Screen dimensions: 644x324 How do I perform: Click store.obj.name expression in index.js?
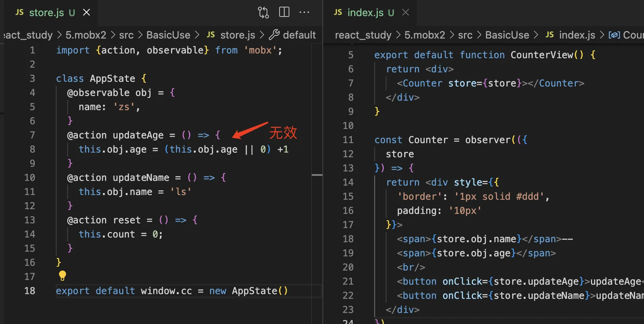click(x=477, y=239)
